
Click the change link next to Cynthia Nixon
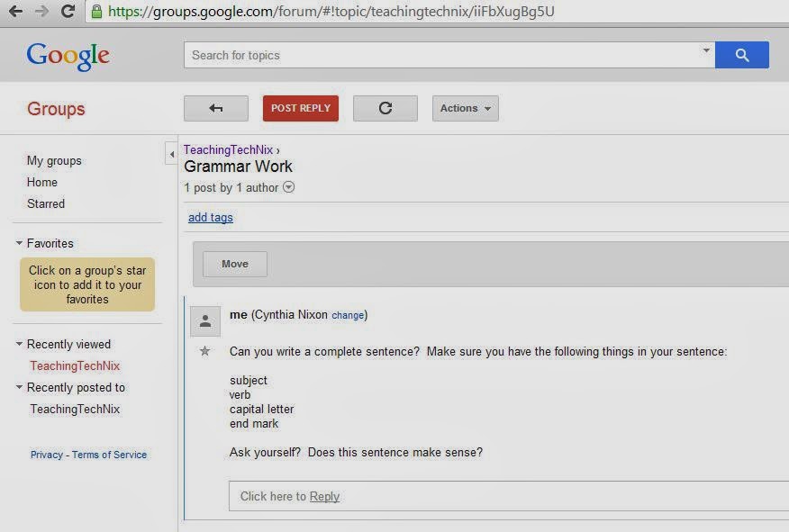[x=348, y=315]
